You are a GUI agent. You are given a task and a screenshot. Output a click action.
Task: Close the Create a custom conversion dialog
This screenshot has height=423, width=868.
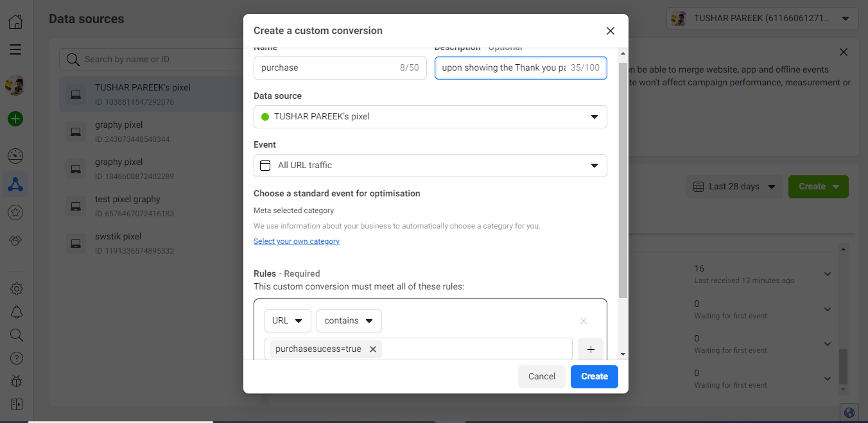tap(610, 31)
